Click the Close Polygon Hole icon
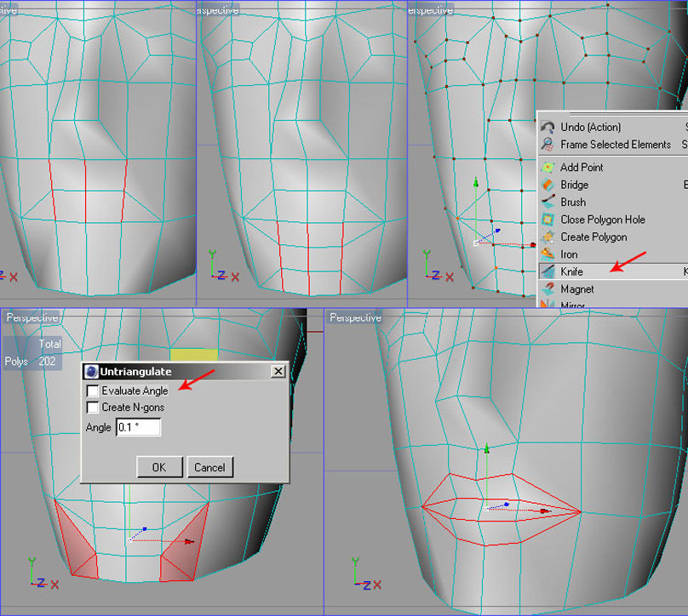Viewport: 688px width, 616px height. (548, 220)
